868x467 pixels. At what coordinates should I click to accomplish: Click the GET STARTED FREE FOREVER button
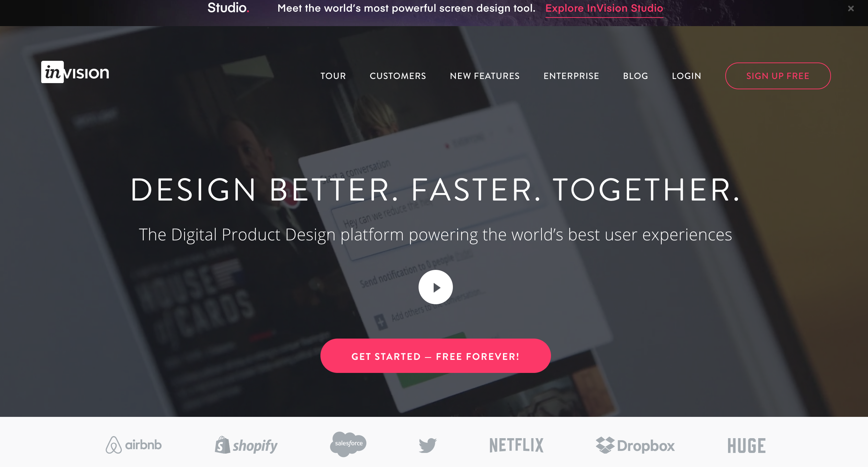coord(435,356)
